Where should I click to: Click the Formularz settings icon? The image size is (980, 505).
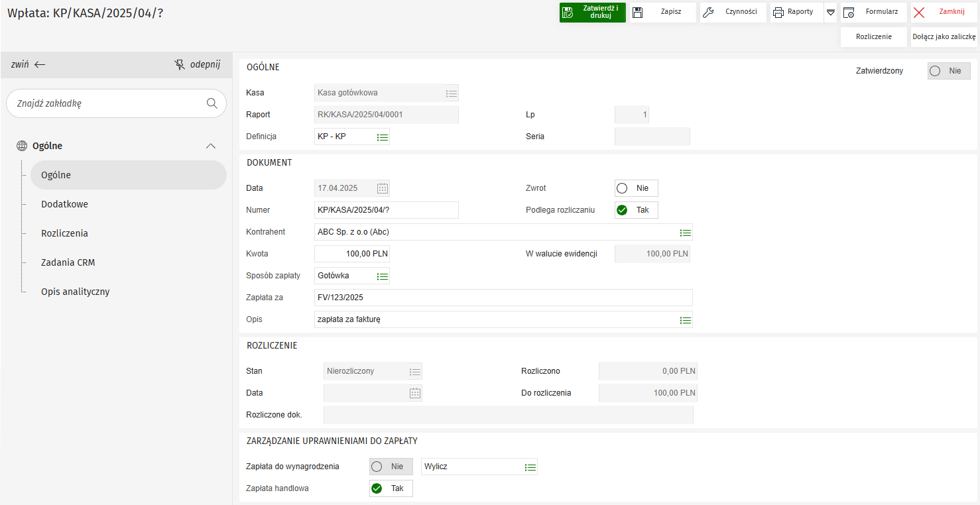point(848,12)
